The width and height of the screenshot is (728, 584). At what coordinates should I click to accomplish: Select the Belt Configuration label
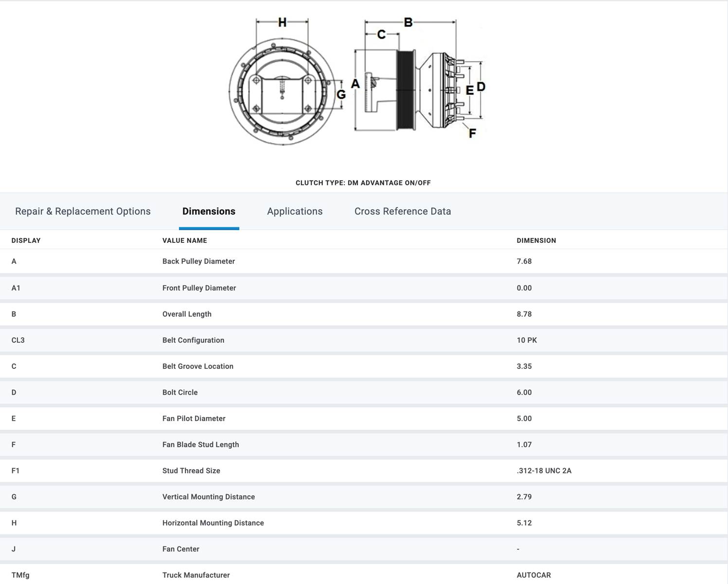(193, 340)
